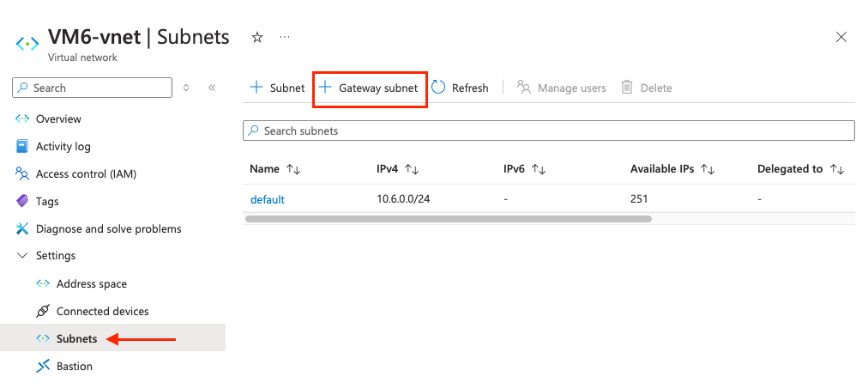Click the 251 available IPs cell
868x383 pixels.
[x=639, y=198]
